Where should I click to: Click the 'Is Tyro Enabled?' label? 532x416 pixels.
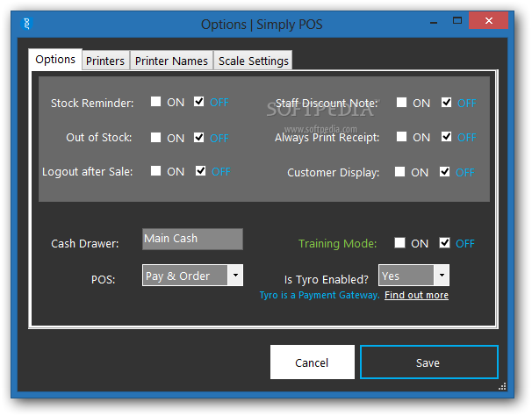pos(327,280)
